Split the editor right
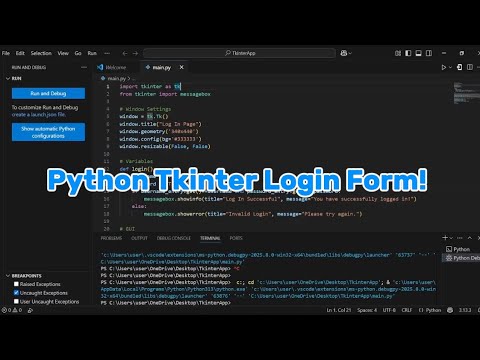 (x=470, y=67)
